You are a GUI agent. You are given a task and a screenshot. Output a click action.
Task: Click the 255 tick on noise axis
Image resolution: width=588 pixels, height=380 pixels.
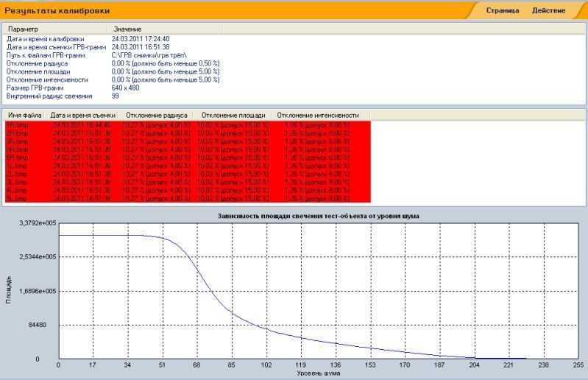(x=578, y=365)
